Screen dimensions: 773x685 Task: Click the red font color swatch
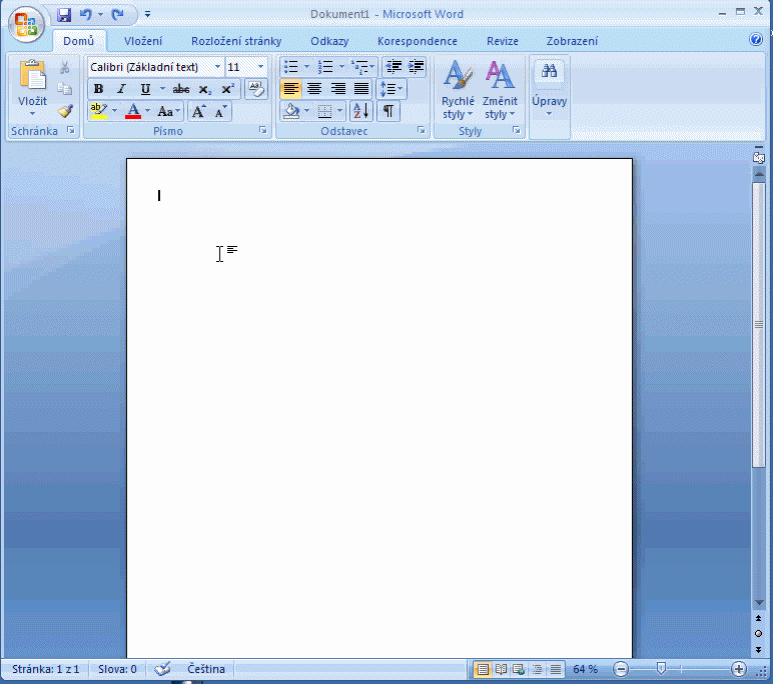pos(133,111)
